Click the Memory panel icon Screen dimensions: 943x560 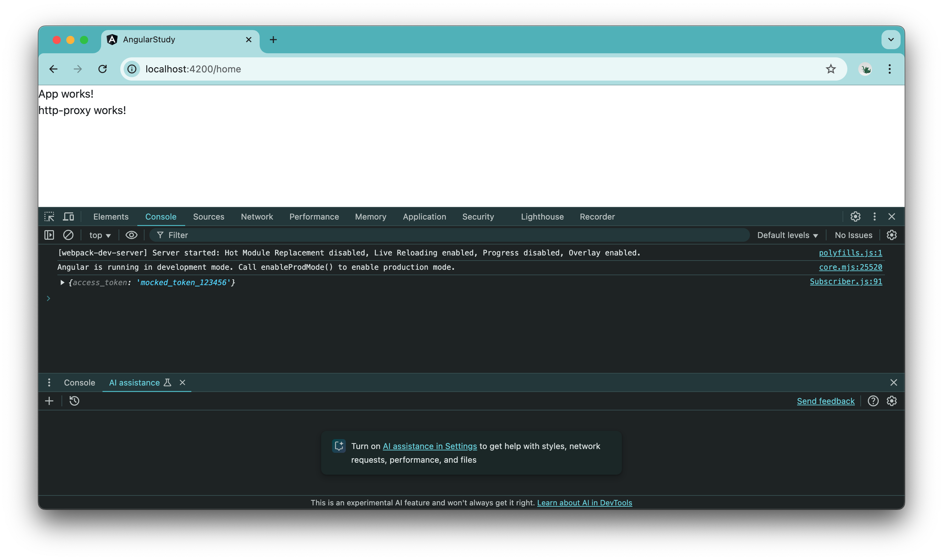point(371,216)
